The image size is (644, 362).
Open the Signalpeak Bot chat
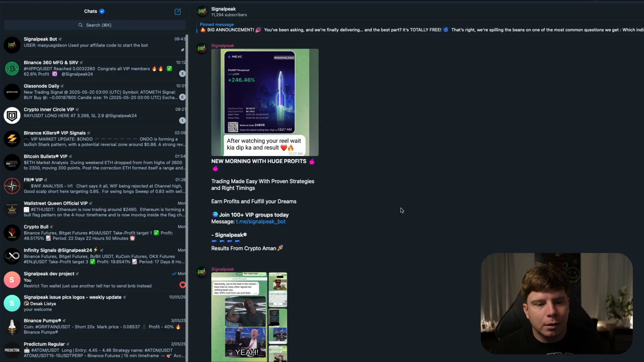95,45
